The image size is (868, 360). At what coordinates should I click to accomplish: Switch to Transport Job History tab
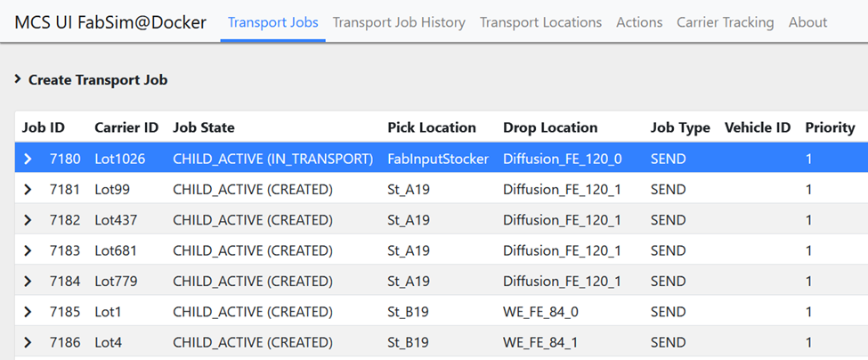pyautogui.click(x=399, y=22)
